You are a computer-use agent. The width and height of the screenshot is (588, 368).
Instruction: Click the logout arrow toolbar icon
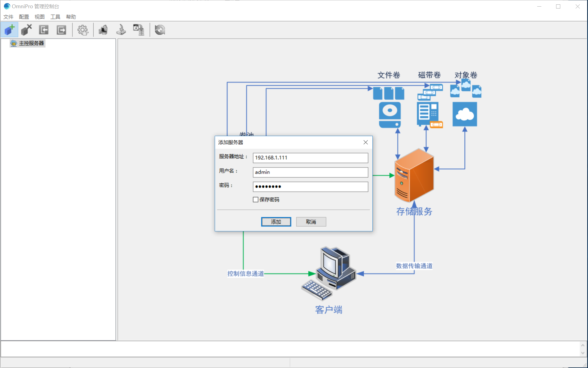(61, 30)
